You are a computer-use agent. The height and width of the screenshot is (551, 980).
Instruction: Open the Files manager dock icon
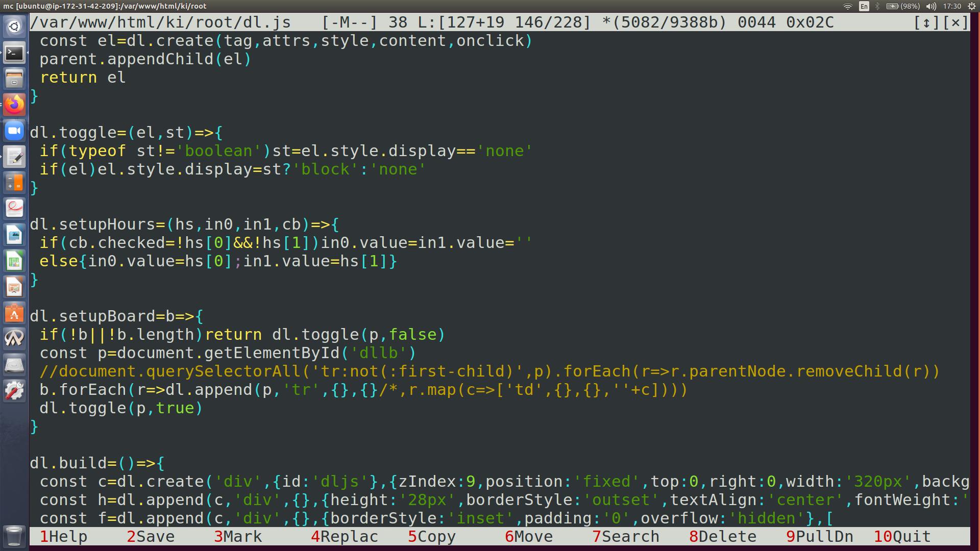click(x=14, y=79)
